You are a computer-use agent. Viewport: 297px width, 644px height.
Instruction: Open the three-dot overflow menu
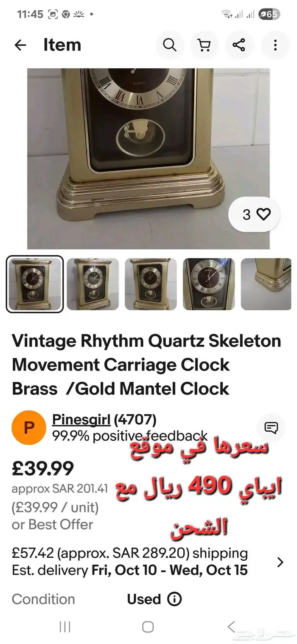coord(275,45)
